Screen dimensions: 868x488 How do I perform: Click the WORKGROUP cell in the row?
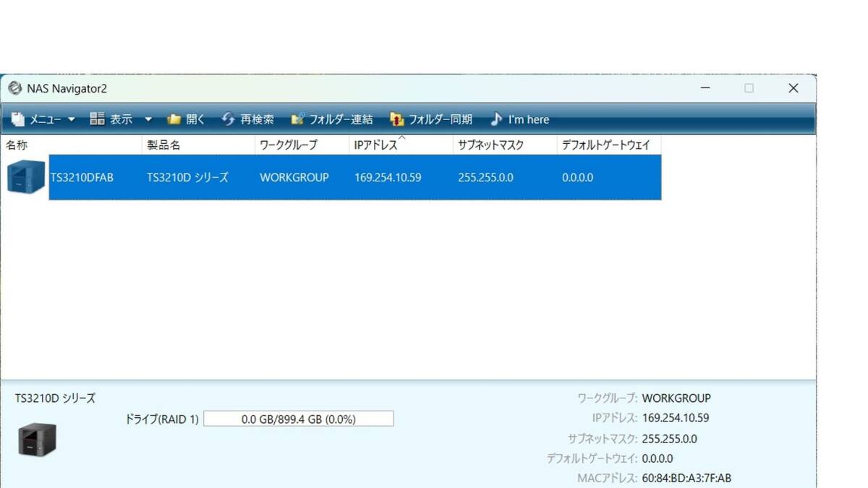[294, 177]
